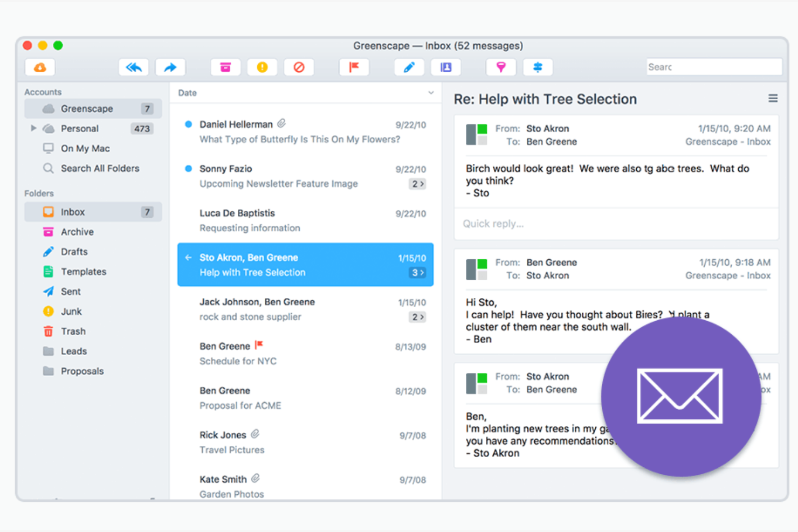Open the pink filter funnel icon
The width and height of the screenshot is (798, 532).
pos(501,67)
